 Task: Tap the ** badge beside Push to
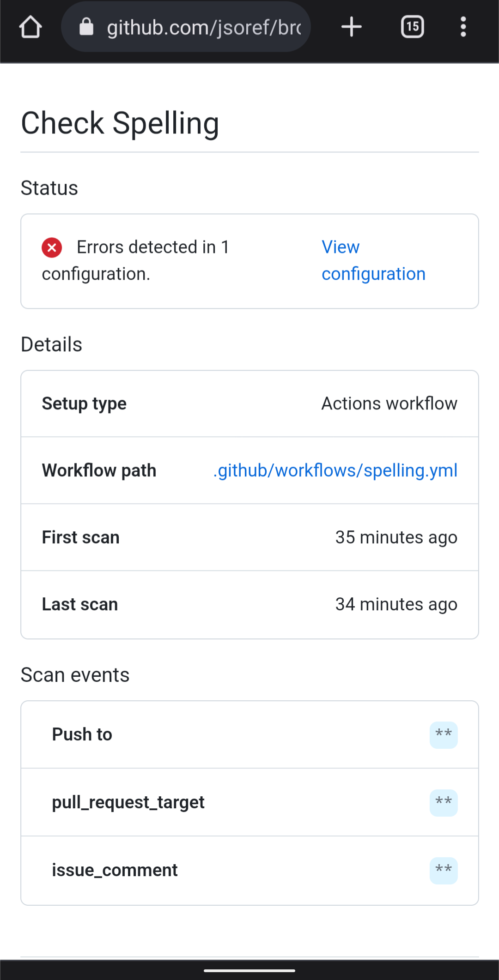point(443,735)
